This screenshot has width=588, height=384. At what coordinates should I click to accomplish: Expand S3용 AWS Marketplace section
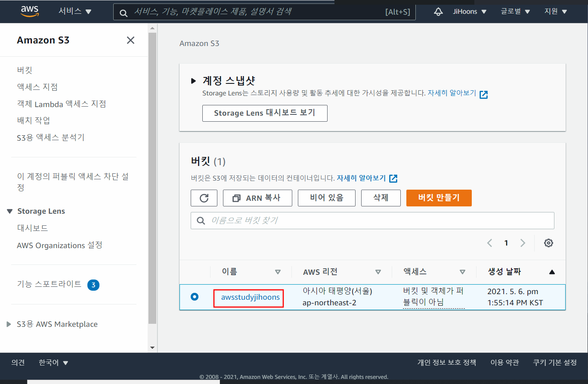coord(9,324)
